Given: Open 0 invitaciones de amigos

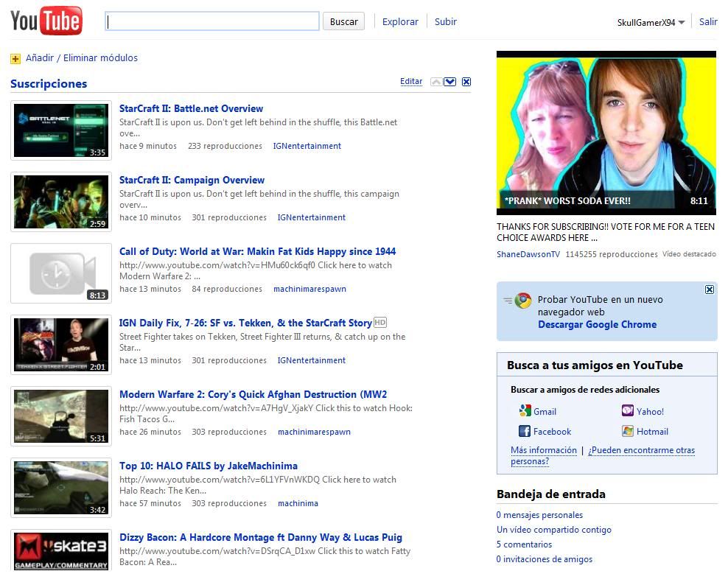Looking at the screenshot, I should [x=544, y=559].
